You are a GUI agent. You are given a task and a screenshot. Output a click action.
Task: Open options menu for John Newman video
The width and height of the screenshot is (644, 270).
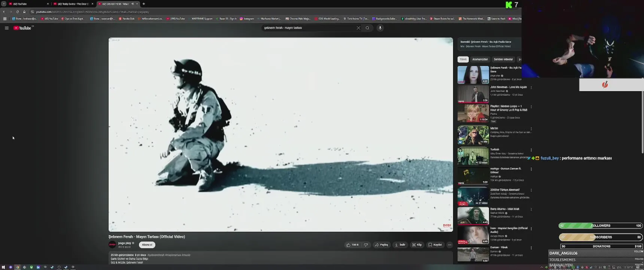point(531,87)
